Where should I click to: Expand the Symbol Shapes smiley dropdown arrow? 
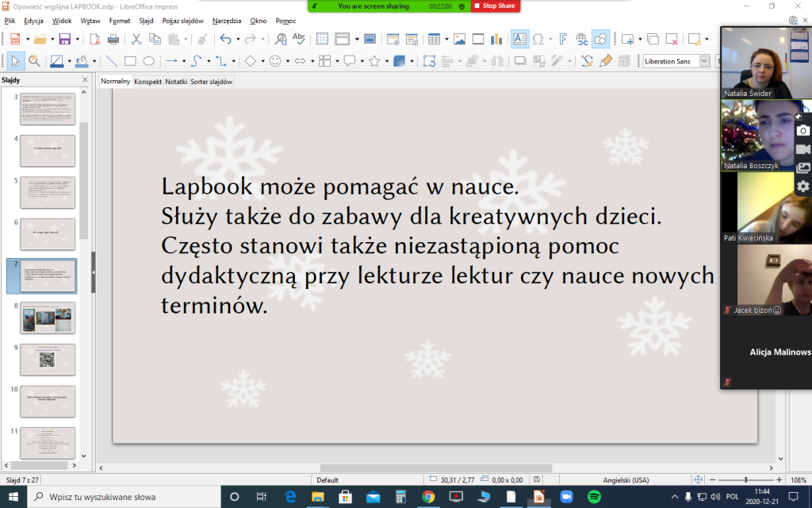(287, 61)
